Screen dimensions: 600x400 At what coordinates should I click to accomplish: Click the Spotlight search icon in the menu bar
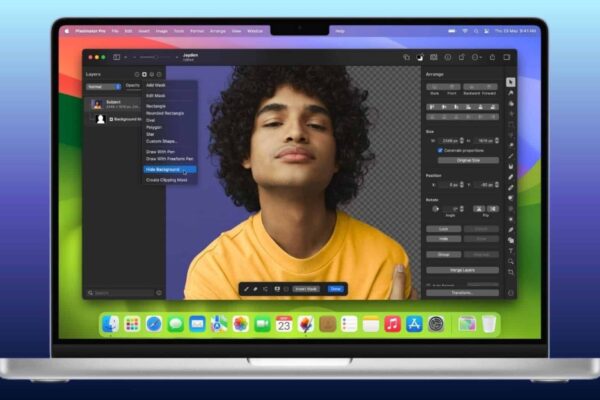pyautogui.click(x=476, y=31)
